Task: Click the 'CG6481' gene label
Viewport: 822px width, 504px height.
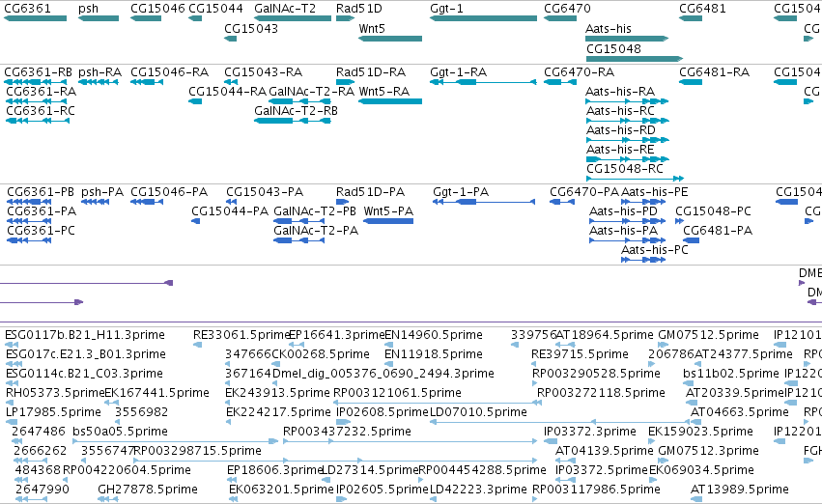Action: point(702,9)
